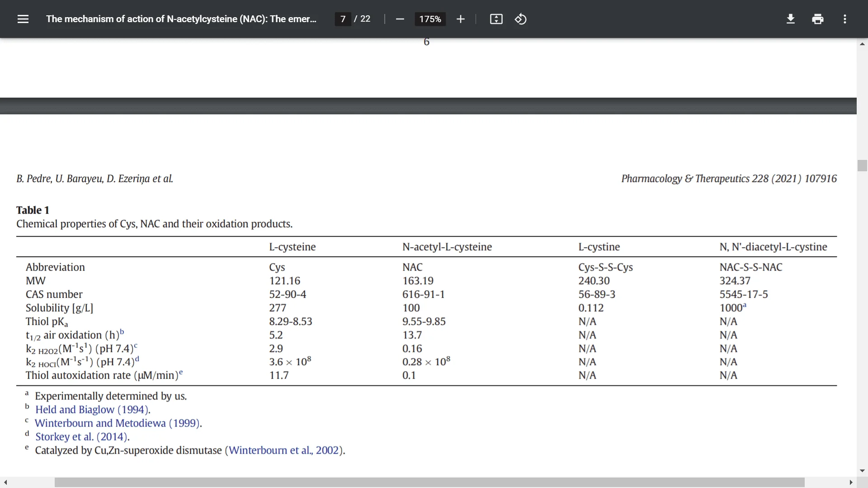Click the 'L-cysteine' column header

(x=292, y=247)
